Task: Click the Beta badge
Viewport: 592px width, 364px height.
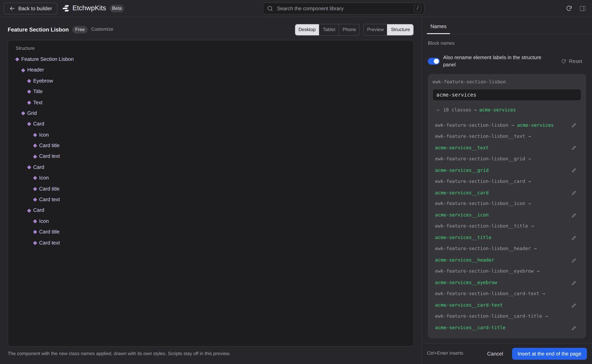Action: tap(117, 9)
